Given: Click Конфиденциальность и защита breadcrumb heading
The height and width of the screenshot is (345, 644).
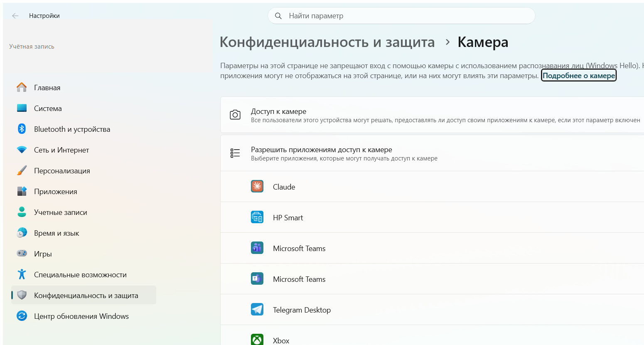Looking at the screenshot, I should click(x=327, y=42).
